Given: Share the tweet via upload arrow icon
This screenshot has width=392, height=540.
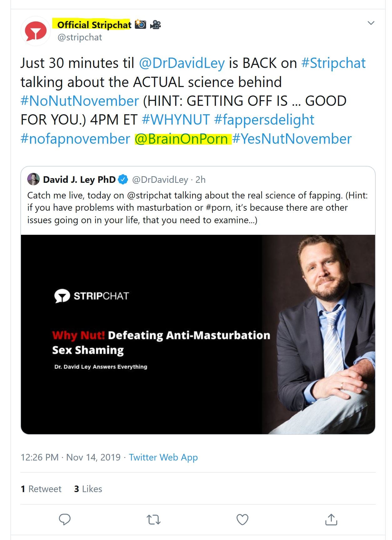Looking at the screenshot, I should [331, 519].
